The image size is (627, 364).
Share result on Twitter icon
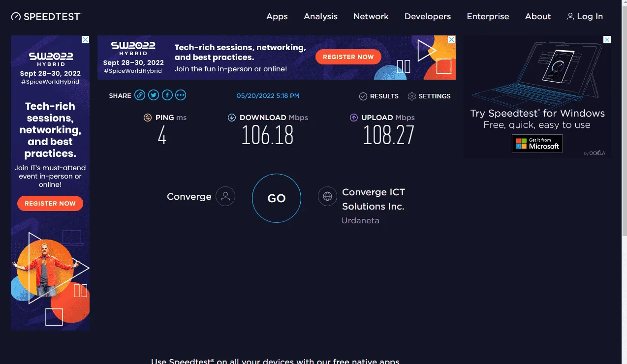154,95
